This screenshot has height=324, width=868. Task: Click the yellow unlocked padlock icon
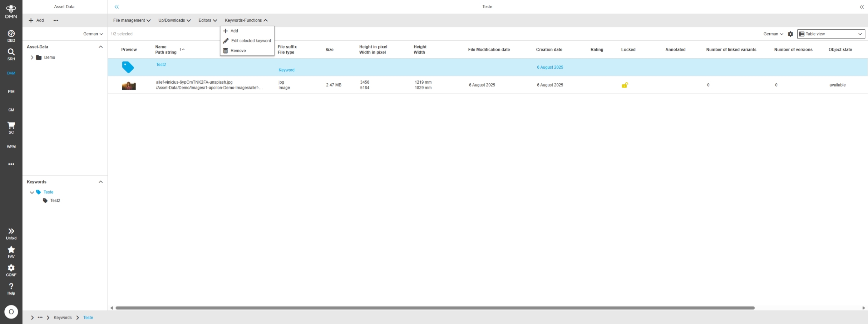[625, 85]
